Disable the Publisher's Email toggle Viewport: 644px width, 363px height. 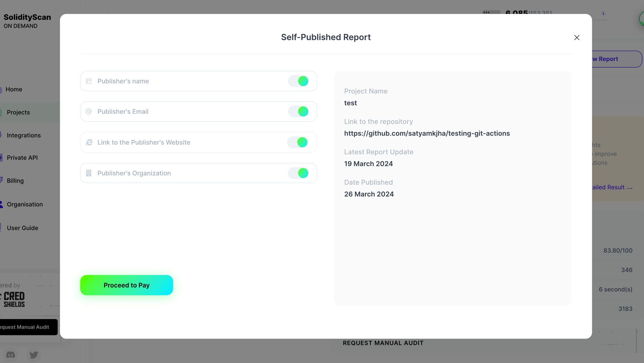tap(299, 111)
